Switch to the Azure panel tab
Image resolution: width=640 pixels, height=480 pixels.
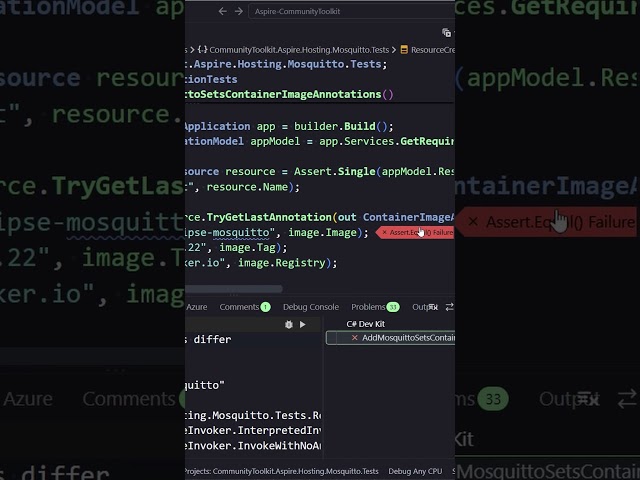(x=196, y=307)
